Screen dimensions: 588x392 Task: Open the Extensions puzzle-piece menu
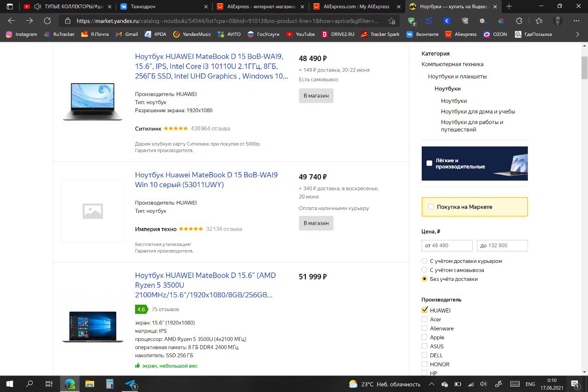[x=519, y=21]
